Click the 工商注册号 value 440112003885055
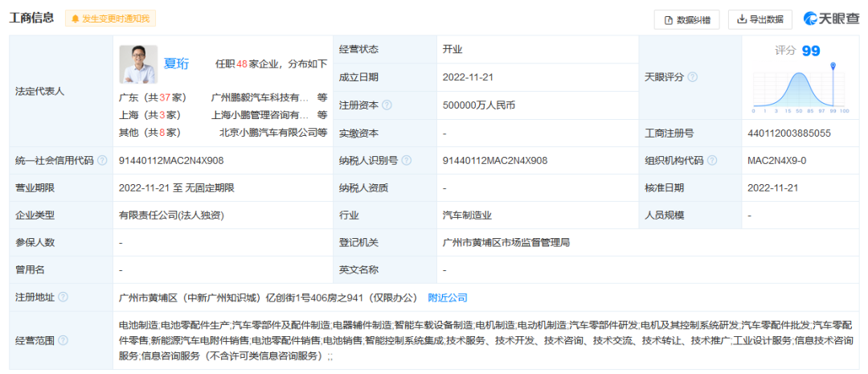The image size is (868, 374). [x=789, y=133]
